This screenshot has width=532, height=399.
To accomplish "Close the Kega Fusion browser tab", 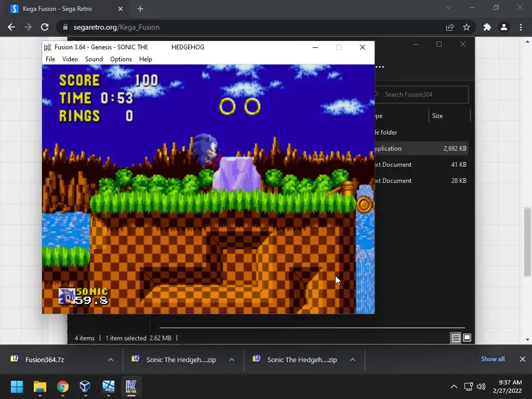I will click(121, 9).
